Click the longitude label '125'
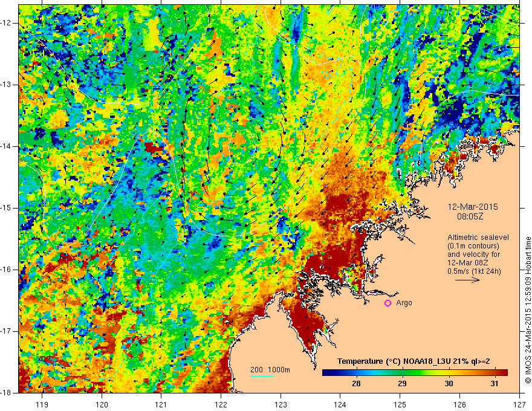 pyautogui.click(x=400, y=404)
